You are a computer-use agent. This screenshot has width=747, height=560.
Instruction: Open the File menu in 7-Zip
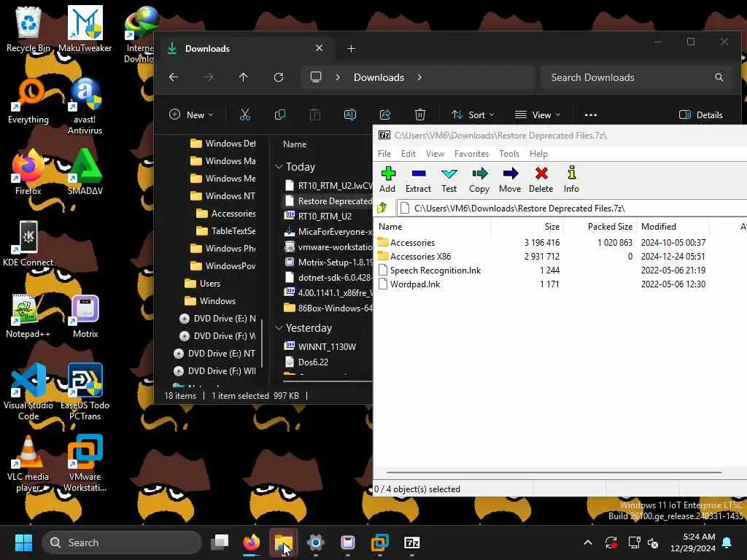(x=384, y=154)
